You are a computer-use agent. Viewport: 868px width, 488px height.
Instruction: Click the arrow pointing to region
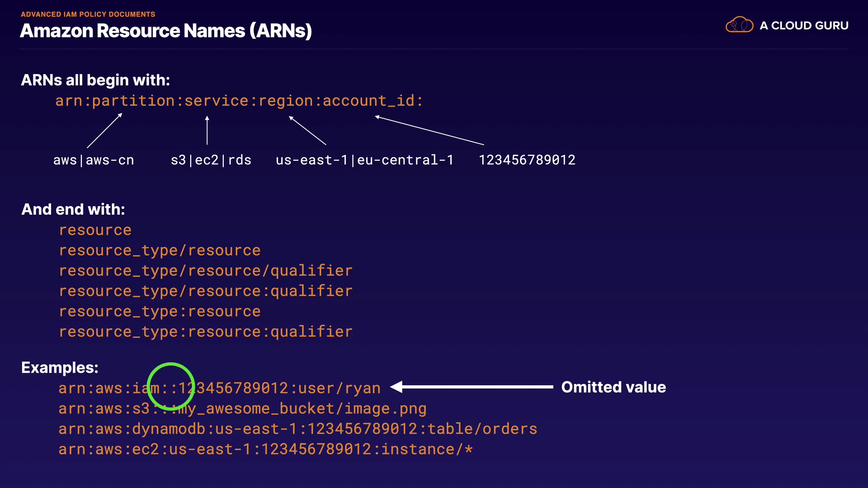click(307, 131)
